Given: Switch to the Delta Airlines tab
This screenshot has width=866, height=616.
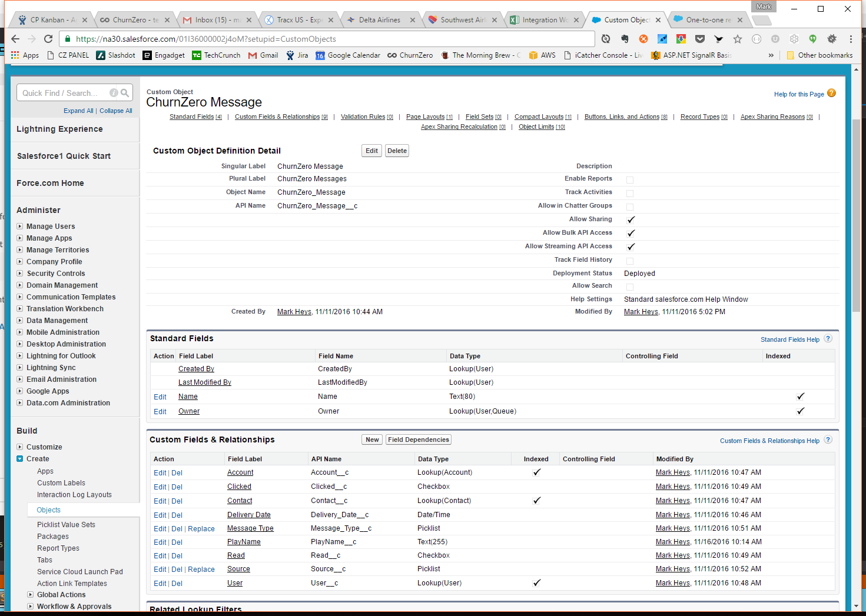Looking at the screenshot, I should (x=380, y=20).
